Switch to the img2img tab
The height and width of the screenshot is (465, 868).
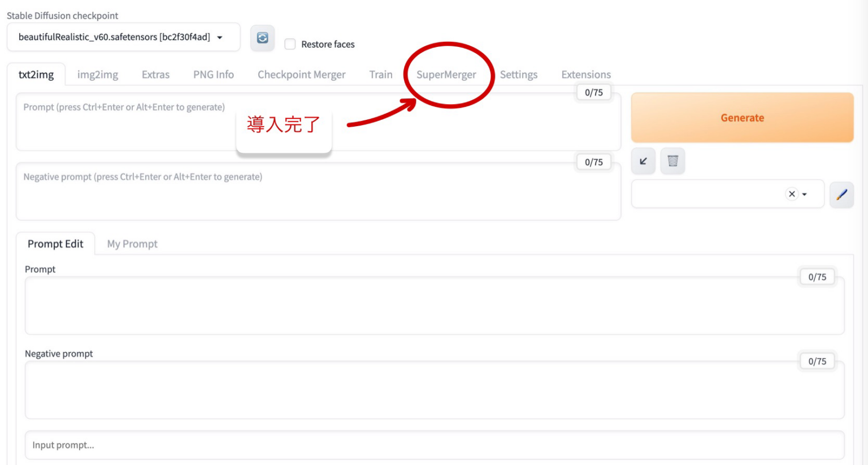click(x=98, y=75)
